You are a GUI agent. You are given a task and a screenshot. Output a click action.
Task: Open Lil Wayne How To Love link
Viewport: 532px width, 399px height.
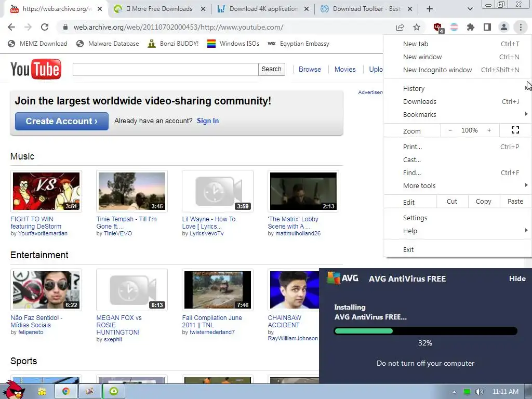coord(209,222)
